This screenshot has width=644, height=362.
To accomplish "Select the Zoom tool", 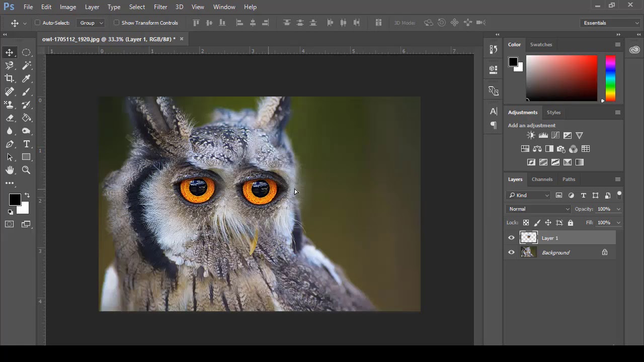I will [26, 170].
